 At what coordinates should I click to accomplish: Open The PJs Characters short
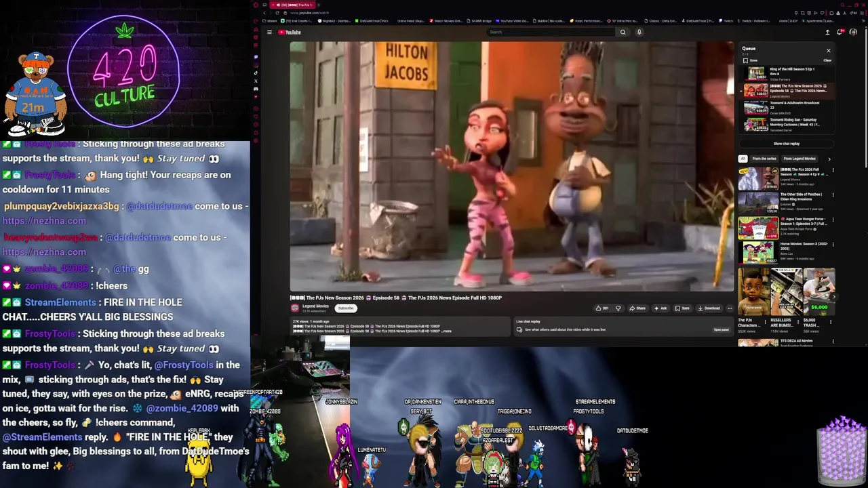753,300
